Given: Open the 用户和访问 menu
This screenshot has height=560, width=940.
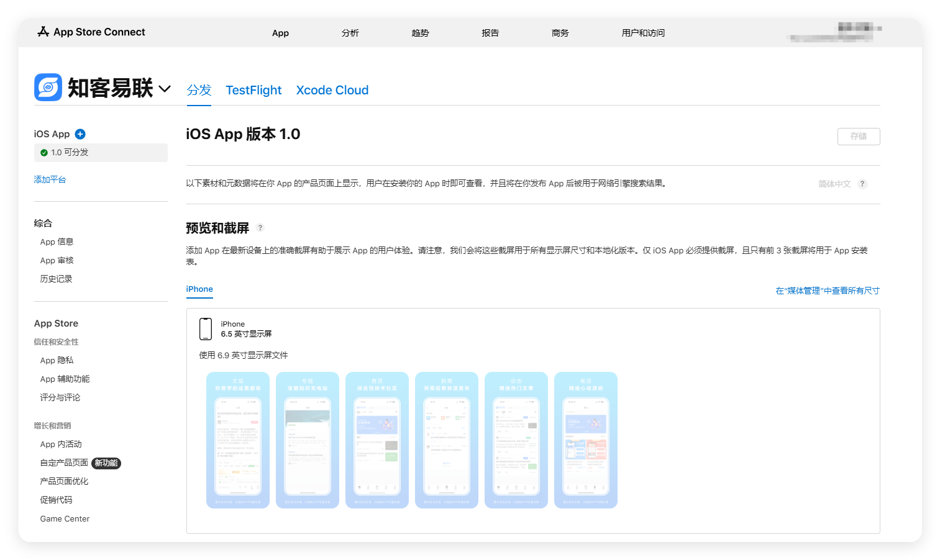Looking at the screenshot, I should pyautogui.click(x=643, y=33).
